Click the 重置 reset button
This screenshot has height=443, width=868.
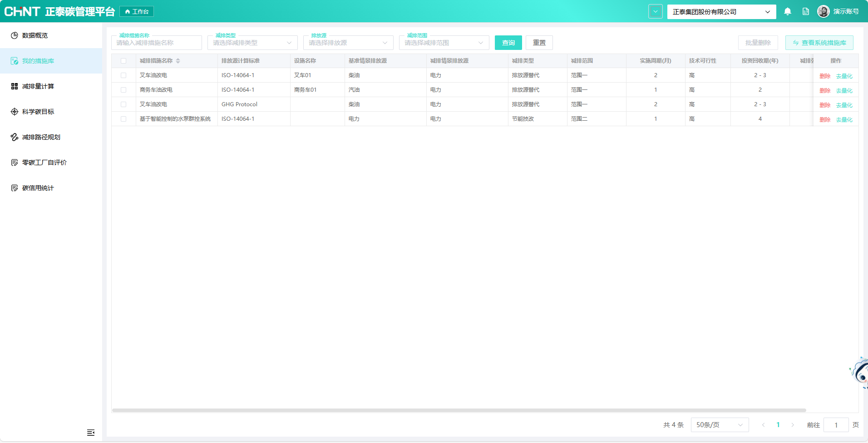[x=539, y=43]
